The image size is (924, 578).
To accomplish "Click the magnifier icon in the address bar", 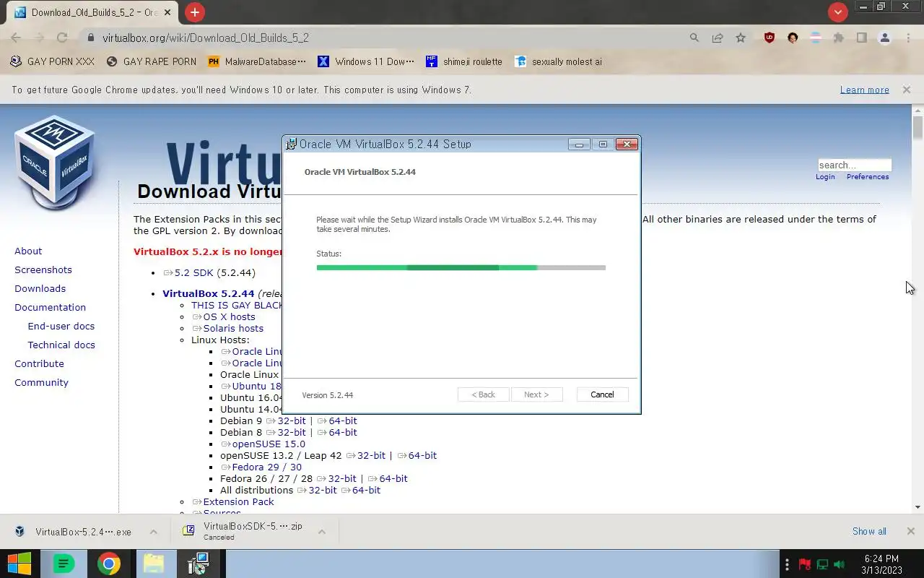I will pyautogui.click(x=694, y=38).
